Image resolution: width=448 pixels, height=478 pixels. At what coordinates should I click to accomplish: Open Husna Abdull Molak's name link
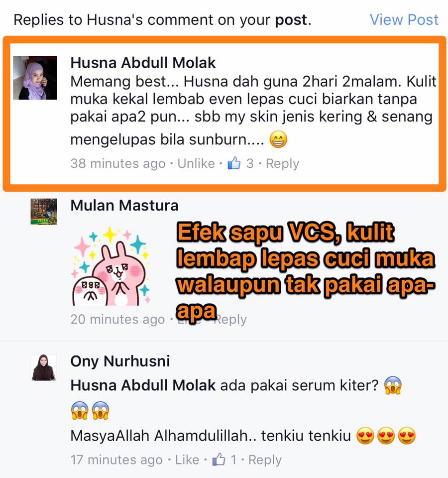143,63
